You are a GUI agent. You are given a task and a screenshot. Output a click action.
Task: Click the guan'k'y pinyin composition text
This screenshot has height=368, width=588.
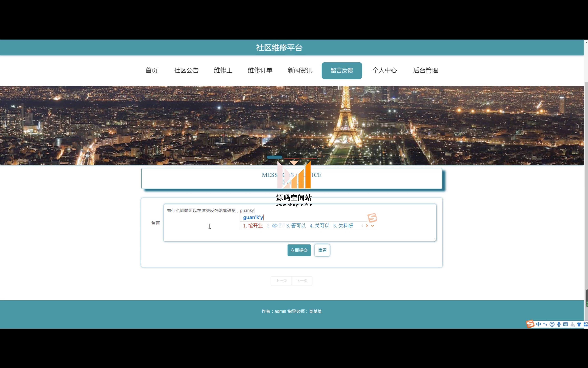(x=253, y=217)
